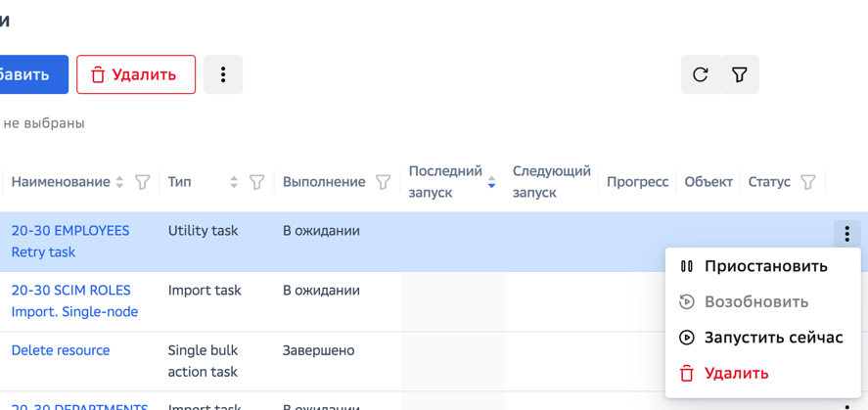Open the Delete resource task link
Screen dimensions: 868x410
coord(61,350)
